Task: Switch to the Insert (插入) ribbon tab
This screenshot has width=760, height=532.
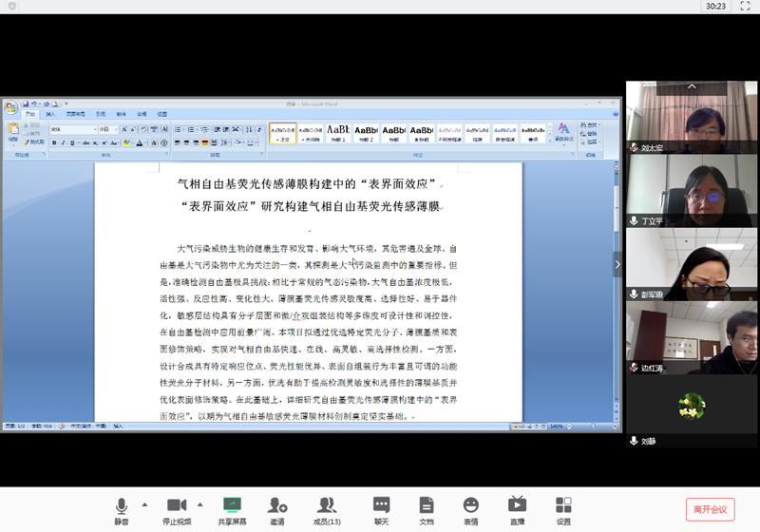Action: coord(50,114)
